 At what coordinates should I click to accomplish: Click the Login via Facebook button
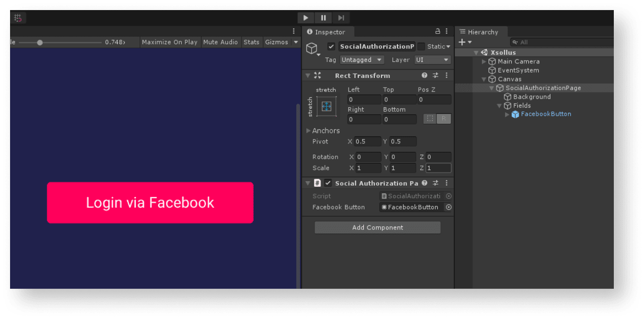(x=150, y=203)
